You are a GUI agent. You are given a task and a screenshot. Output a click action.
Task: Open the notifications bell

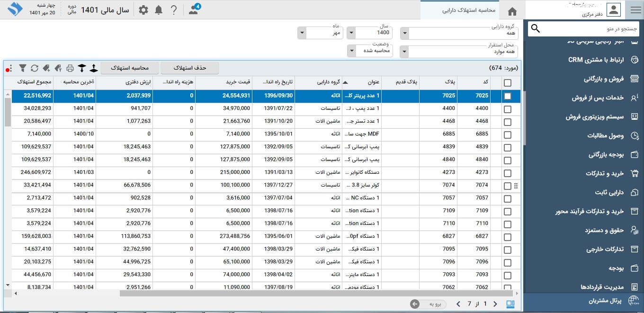click(x=159, y=10)
